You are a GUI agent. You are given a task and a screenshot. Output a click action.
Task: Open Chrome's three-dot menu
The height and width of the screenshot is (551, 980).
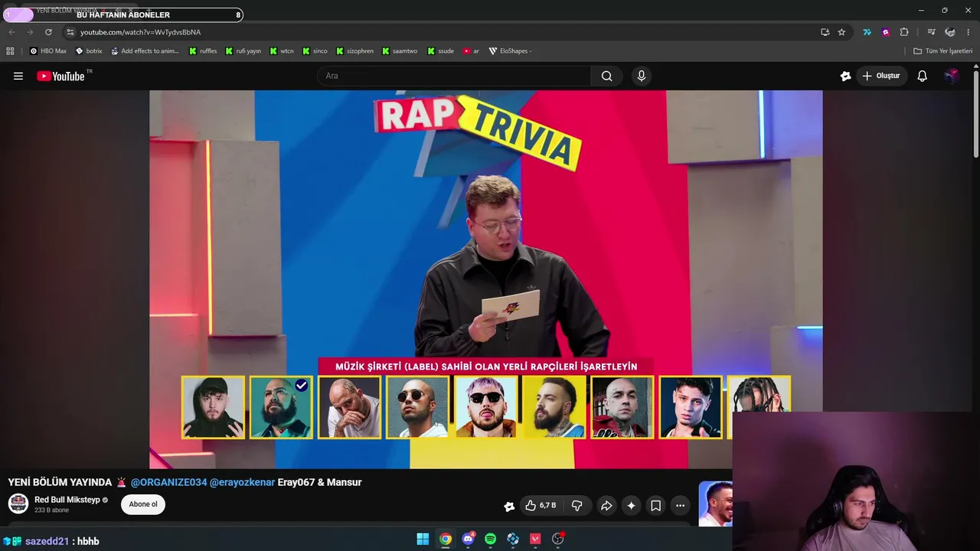(969, 32)
